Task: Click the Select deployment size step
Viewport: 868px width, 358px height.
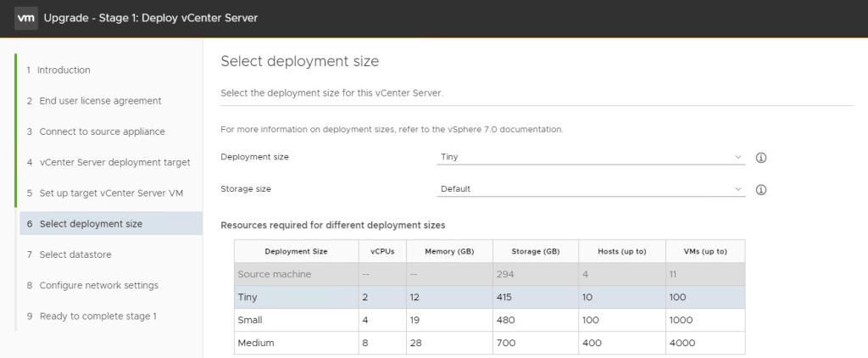Action: (x=91, y=224)
